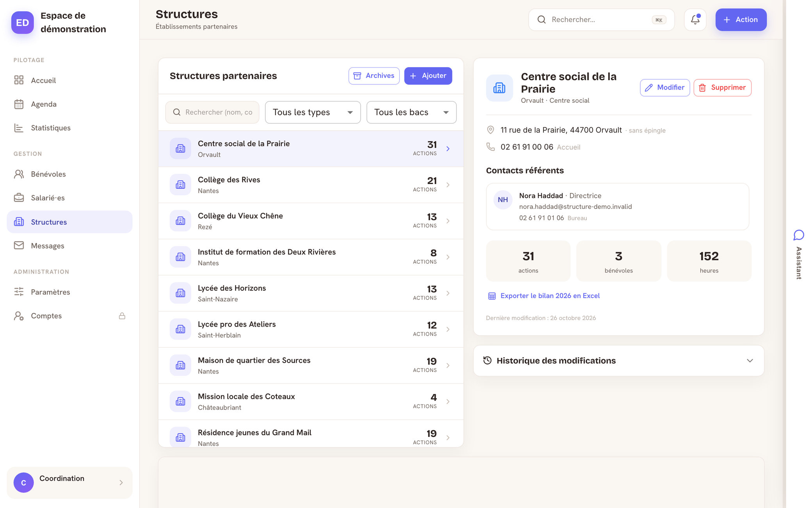Click the phone icon beside 02 61 91 00 06

point(491,147)
